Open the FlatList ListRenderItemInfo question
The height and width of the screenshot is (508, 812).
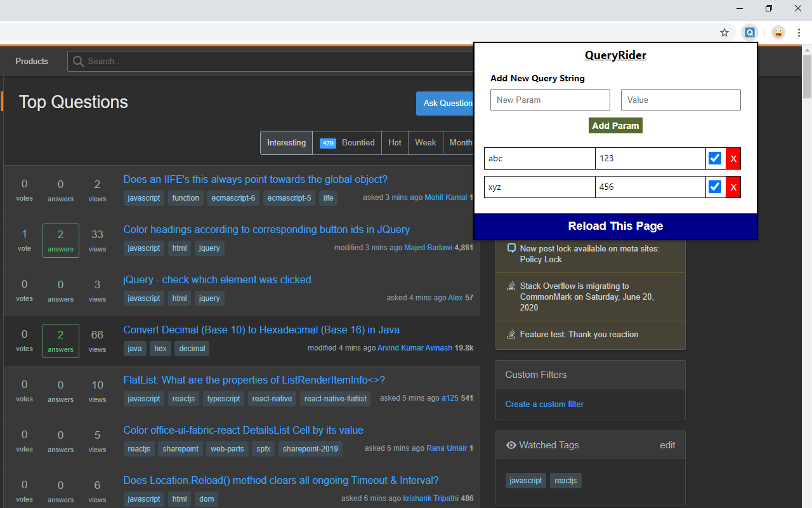[254, 380]
